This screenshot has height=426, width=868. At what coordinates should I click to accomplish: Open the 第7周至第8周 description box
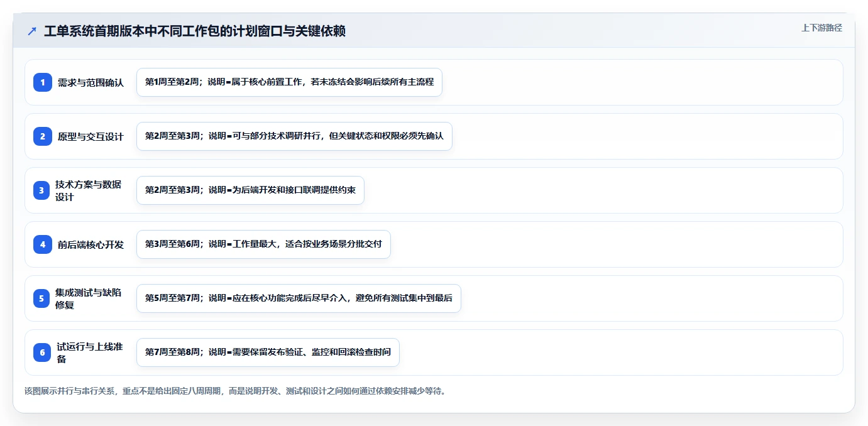tap(268, 352)
